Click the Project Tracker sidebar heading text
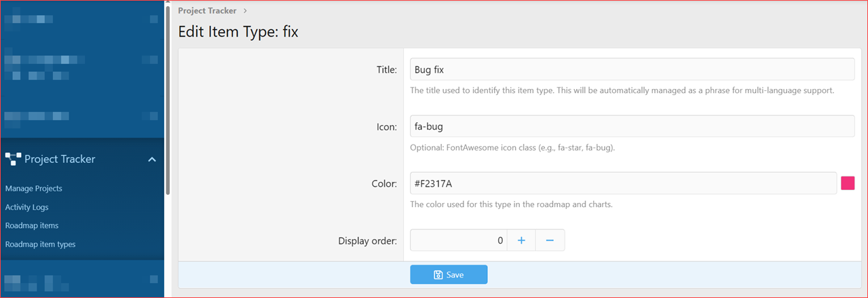The height and width of the screenshot is (298, 868). tap(60, 160)
